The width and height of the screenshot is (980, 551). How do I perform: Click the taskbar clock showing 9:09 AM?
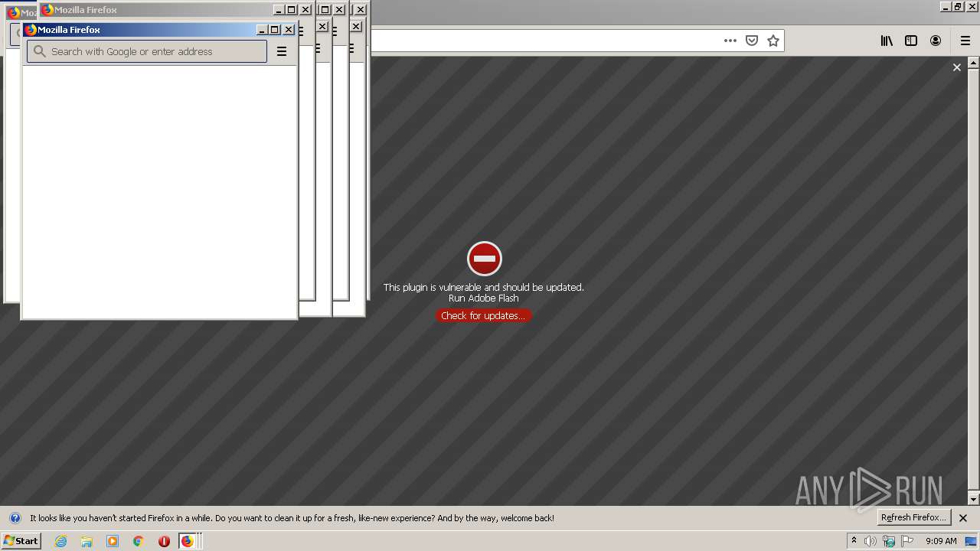(941, 541)
